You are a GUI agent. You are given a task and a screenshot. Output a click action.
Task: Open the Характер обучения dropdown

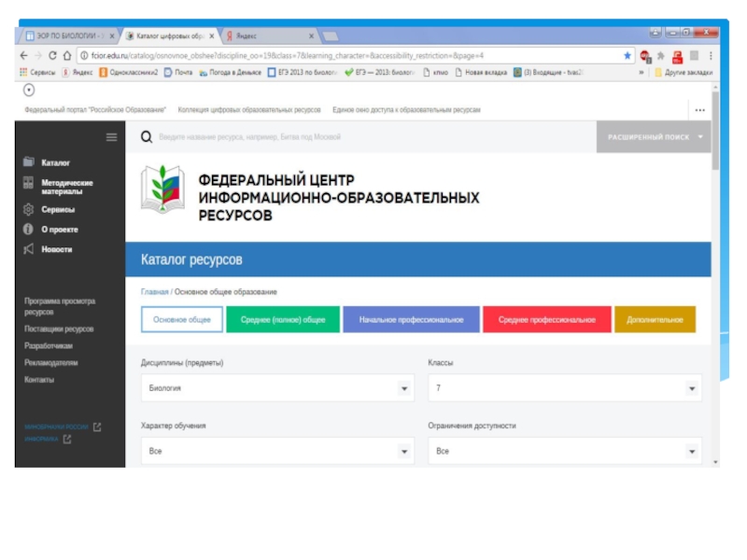[x=277, y=451]
